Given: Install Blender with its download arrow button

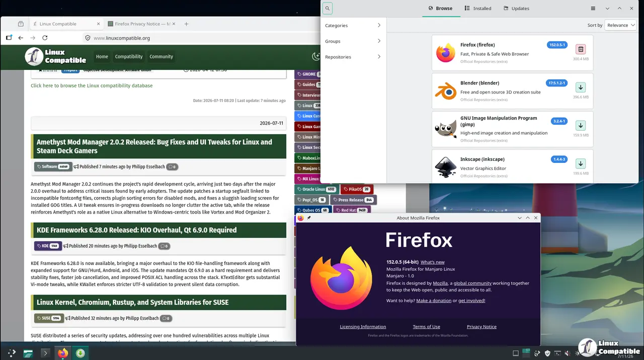Looking at the screenshot, I should [x=581, y=87].
